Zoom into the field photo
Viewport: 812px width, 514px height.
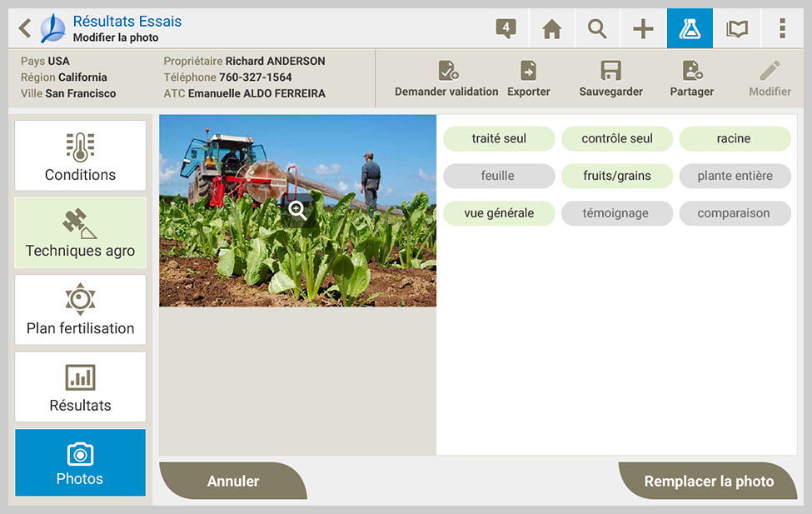coord(298,211)
